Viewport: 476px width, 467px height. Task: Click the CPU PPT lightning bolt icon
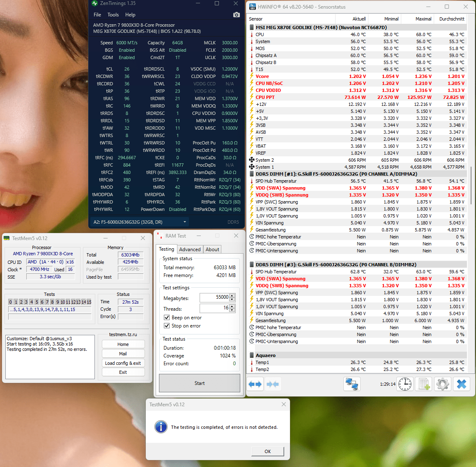252,97
